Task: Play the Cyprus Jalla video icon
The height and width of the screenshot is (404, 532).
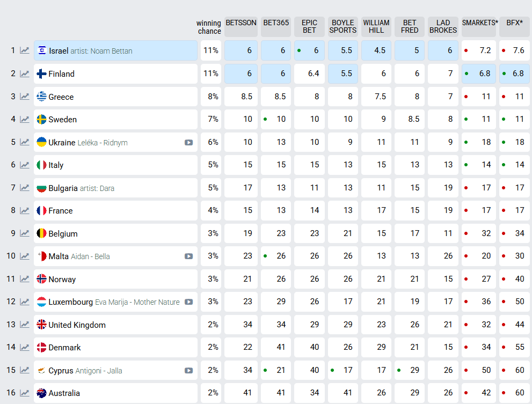Action: tap(188, 370)
